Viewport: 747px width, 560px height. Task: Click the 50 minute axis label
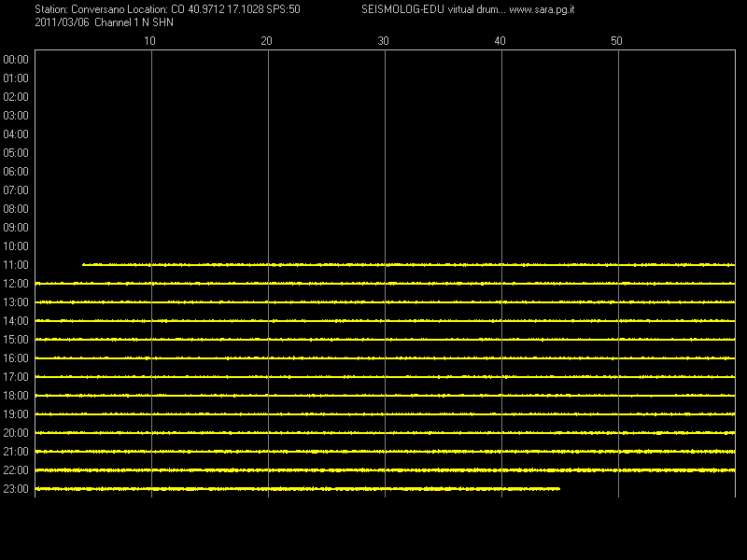coord(616,41)
